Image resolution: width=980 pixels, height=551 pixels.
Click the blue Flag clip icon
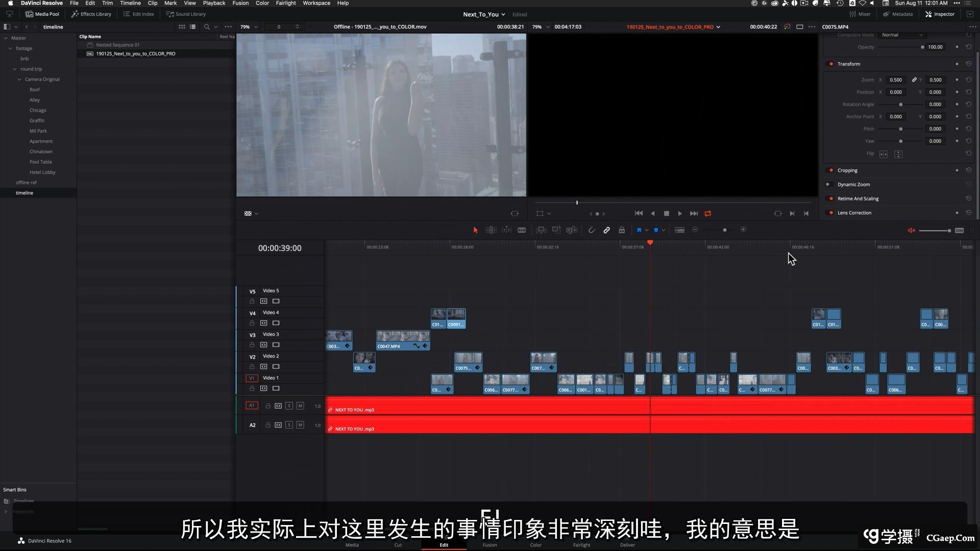(639, 230)
